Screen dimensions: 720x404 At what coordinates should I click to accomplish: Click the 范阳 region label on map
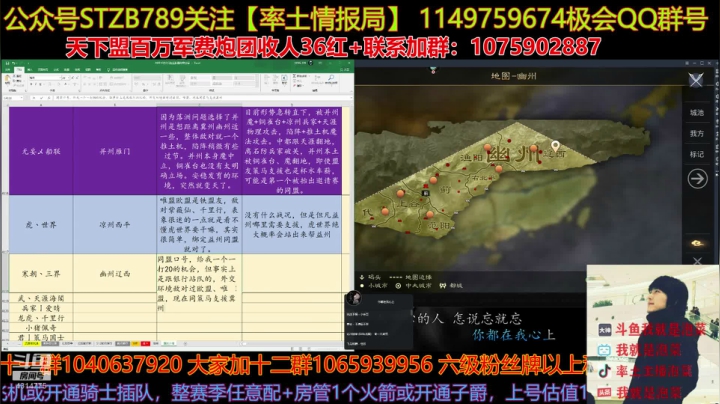point(439,225)
